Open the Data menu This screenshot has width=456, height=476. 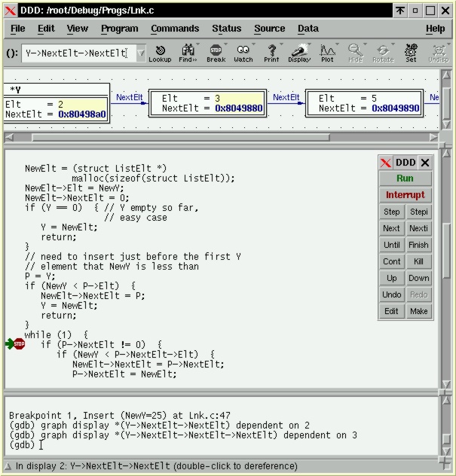pyautogui.click(x=308, y=29)
